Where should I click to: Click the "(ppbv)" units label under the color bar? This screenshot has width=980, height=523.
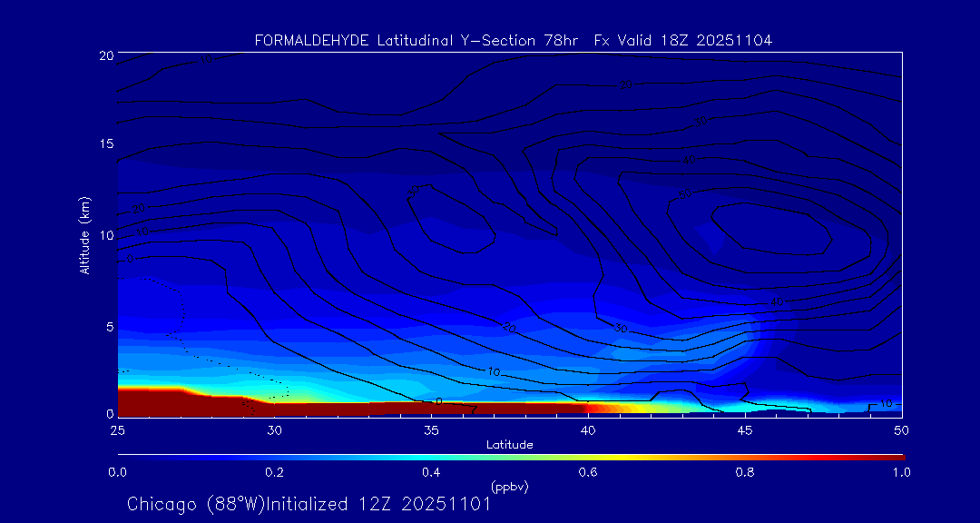510,487
